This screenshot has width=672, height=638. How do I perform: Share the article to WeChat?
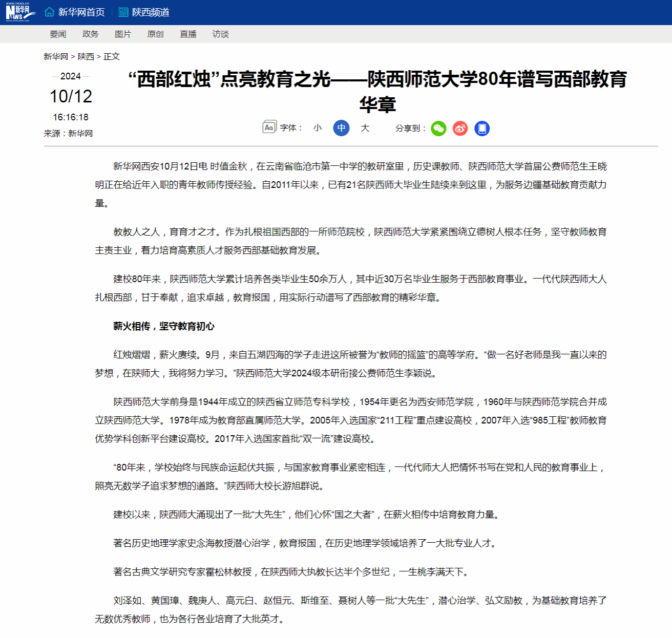[x=438, y=129]
